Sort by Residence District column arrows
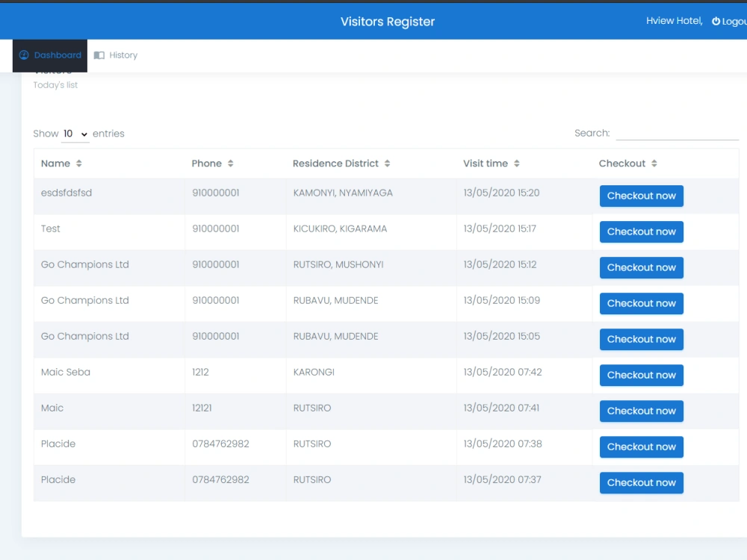The width and height of the screenshot is (747, 560). [x=387, y=164]
